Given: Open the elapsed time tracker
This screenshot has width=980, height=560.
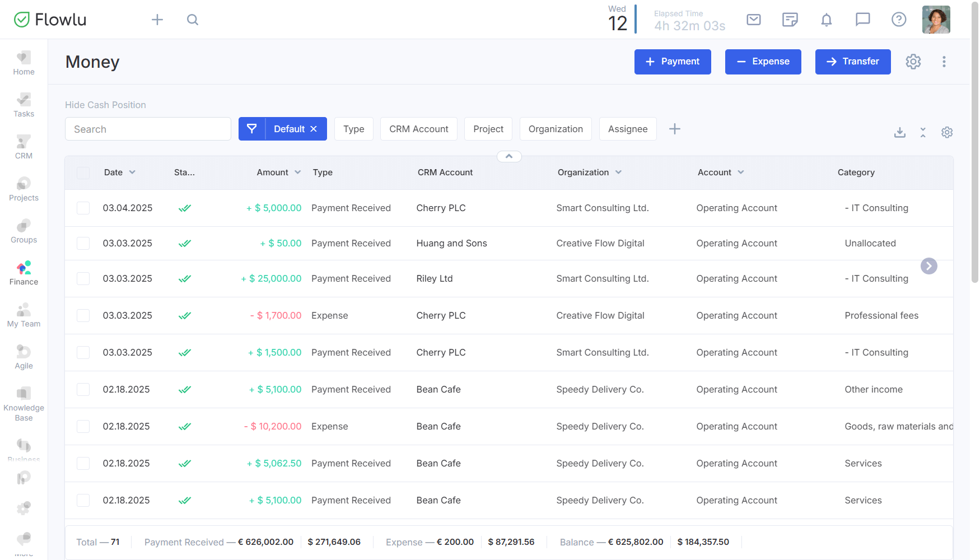Looking at the screenshot, I should pyautogui.click(x=689, y=21).
